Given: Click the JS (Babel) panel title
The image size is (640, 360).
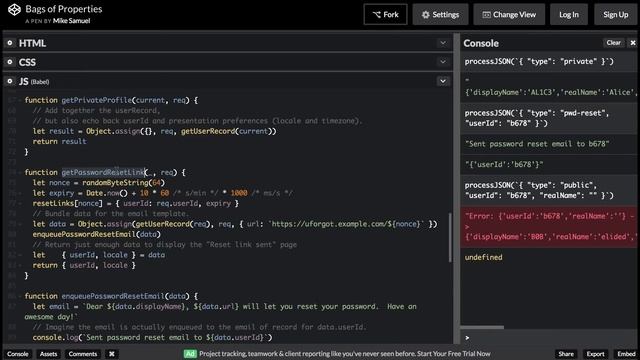Looking at the screenshot, I should (x=34, y=81).
